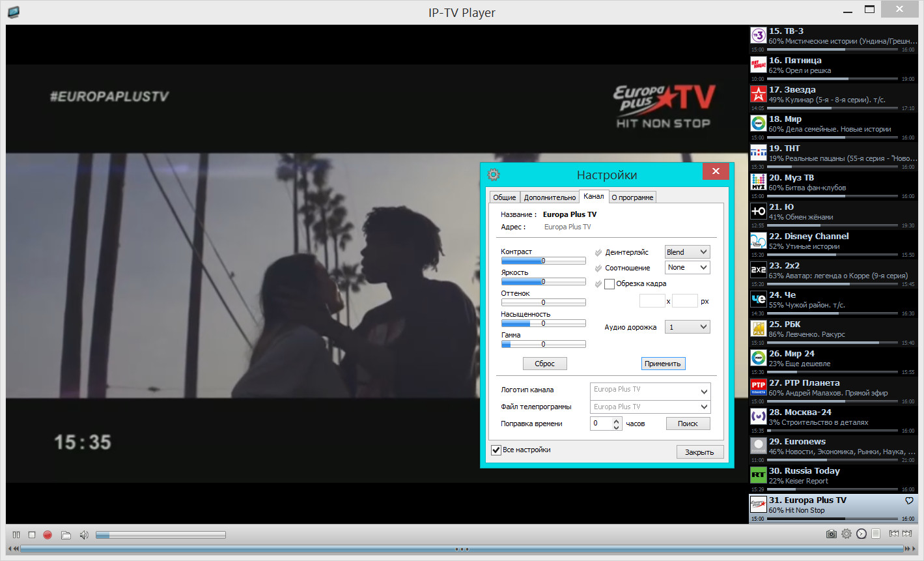Go to next channel with skip-forward icon

[908, 534]
